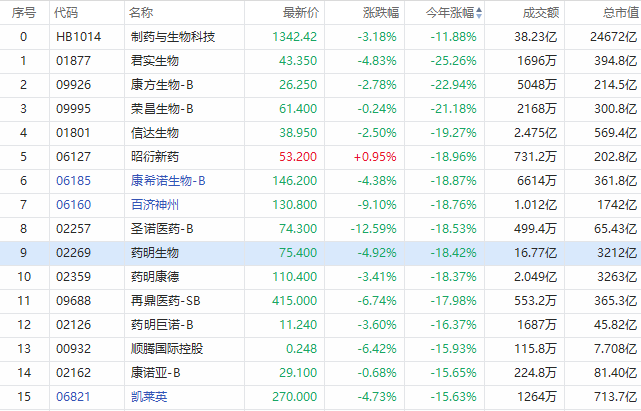
Task: Click the price 0.248
Action: click(301, 349)
